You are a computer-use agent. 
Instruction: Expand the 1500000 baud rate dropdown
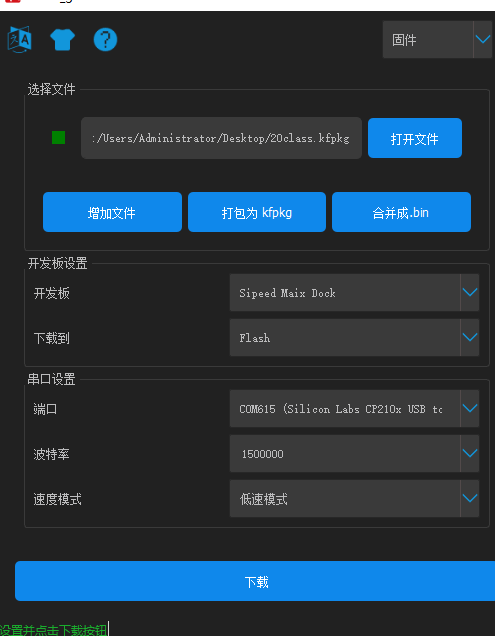pos(354,454)
